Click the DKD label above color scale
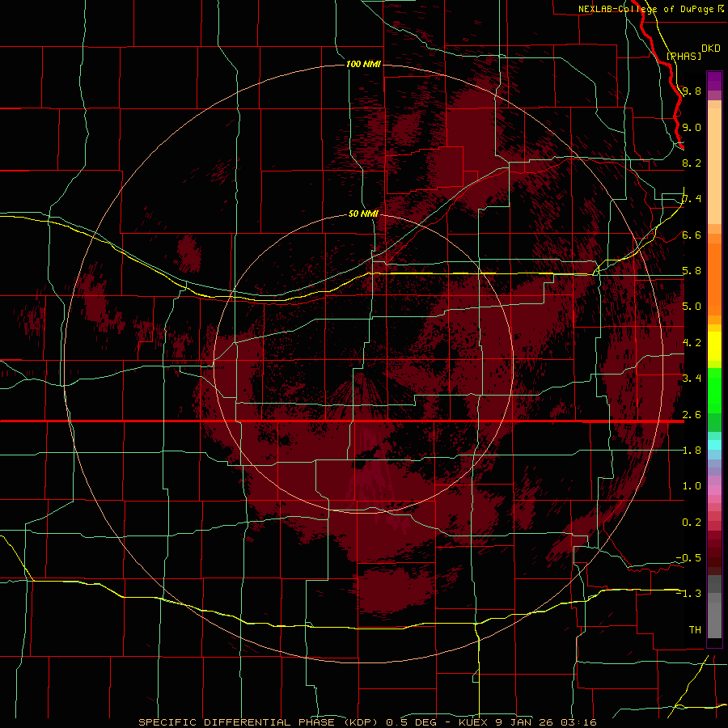 [x=711, y=49]
